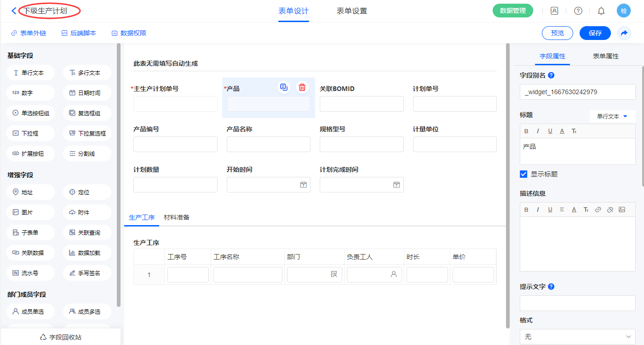Click the bold icon in 标题 editor

[x=527, y=131]
